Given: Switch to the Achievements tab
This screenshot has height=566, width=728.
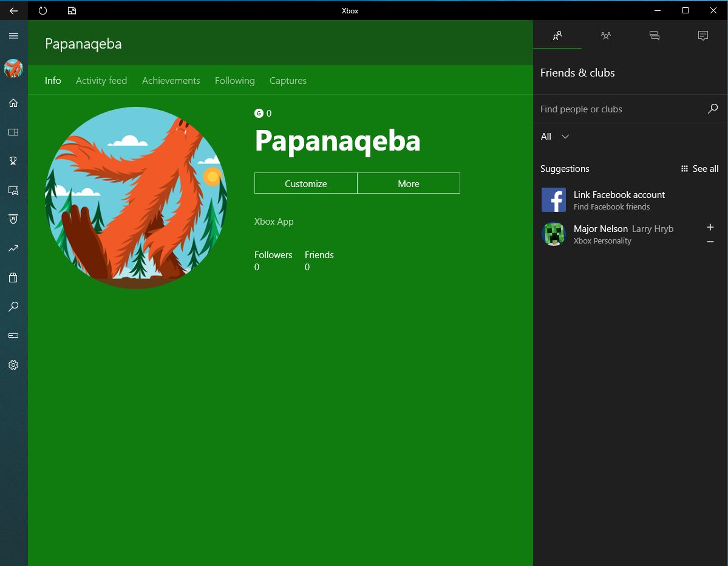Looking at the screenshot, I should (x=171, y=81).
